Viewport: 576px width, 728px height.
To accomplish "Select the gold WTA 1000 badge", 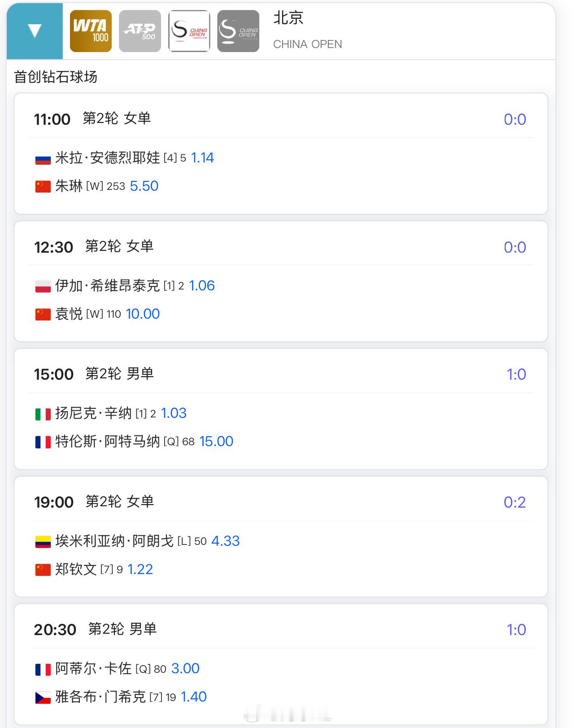I will 91,31.
